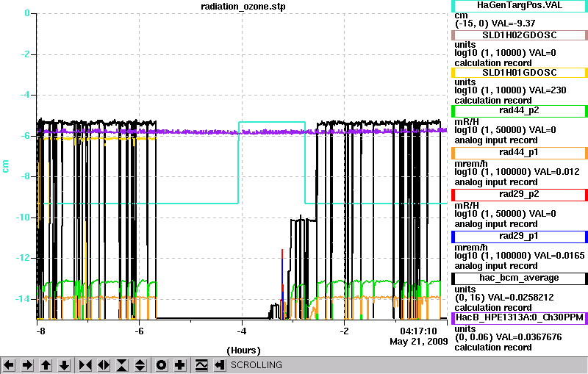Image resolution: width=588 pixels, height=374 pixels.
Task: Pan the plot left with arrow button
Action: [9, 365]
